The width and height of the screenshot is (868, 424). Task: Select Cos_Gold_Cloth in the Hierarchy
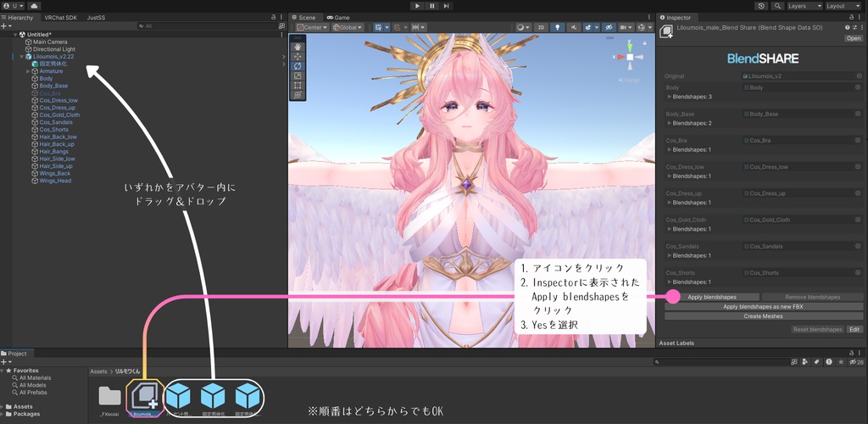click(59, 115)
